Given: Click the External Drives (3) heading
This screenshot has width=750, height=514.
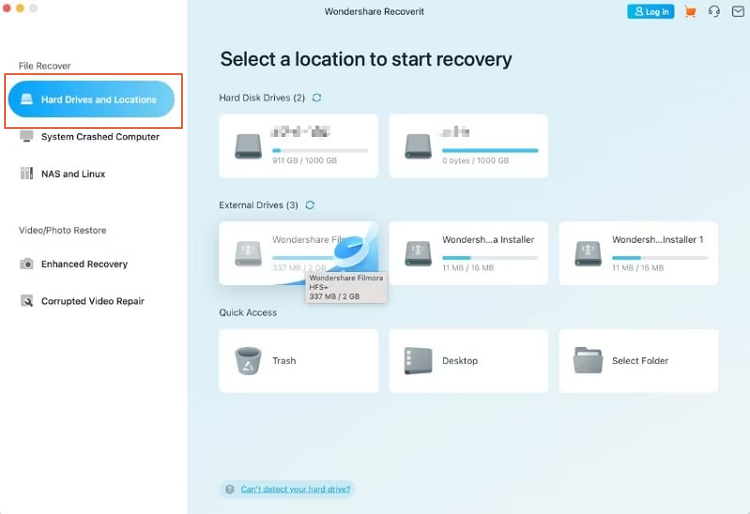Looking at the screenshot, I should [x=258, y=205].
